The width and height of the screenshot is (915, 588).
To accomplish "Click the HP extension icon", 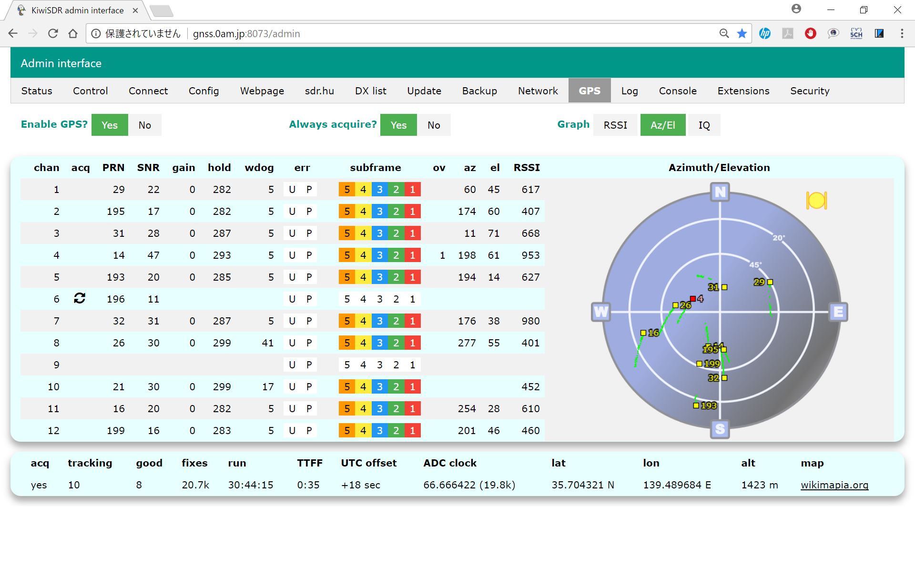I will pos(765,33).
